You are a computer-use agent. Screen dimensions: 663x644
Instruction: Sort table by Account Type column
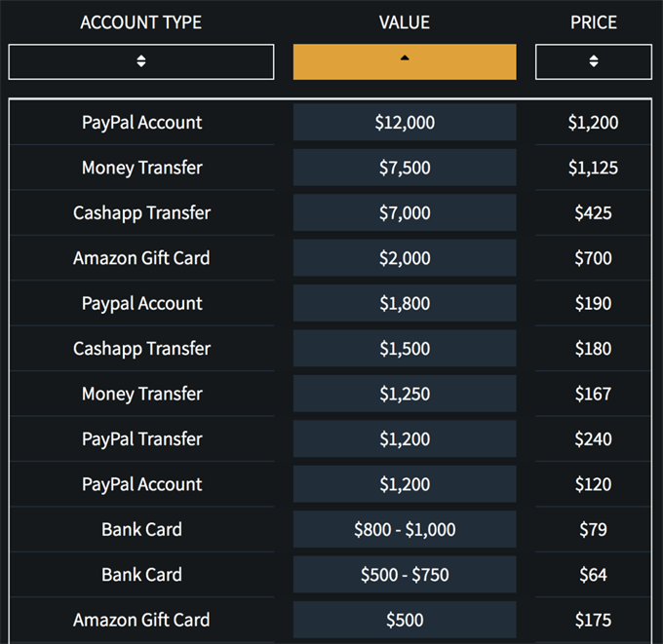(141, 61)
